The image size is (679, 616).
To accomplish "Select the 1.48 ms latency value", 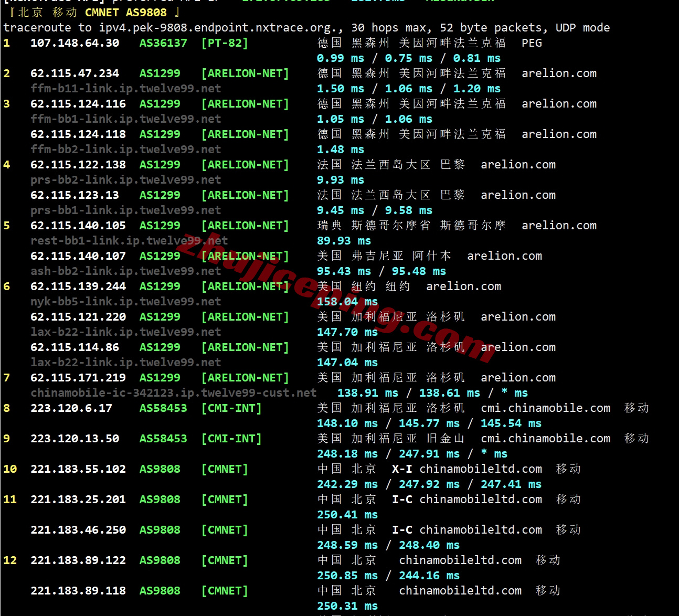I will pyautogui.click(x=341, y=150).
